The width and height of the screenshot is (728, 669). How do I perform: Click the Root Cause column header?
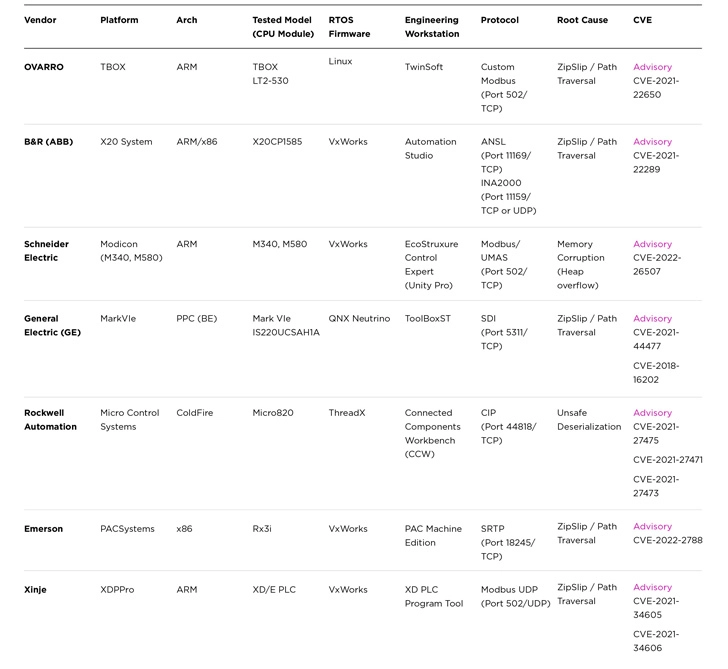(x=582, y=20)
